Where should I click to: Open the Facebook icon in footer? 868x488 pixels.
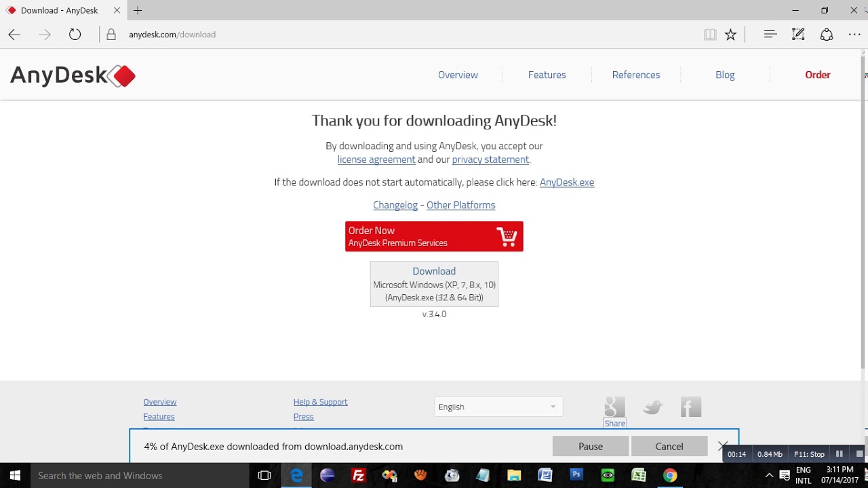691,407
